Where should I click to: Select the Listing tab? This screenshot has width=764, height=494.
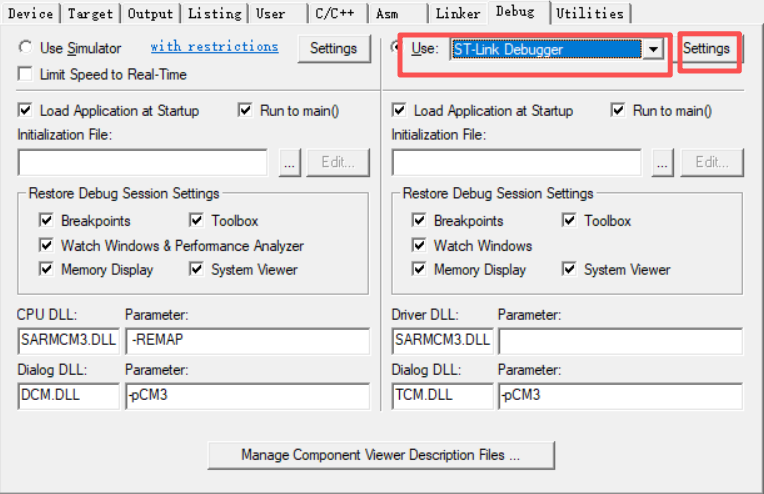[214, 13]
